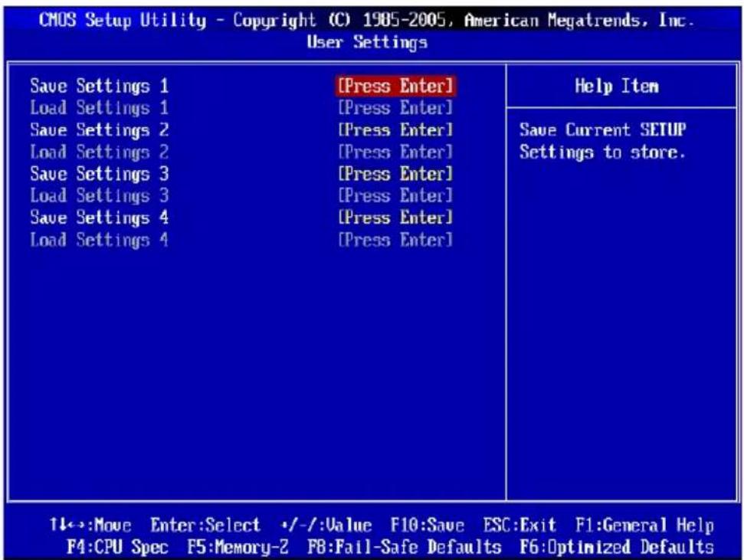Viewport: 744px width, 560px height.
Task: Select the Load Settings 2 menu entry
Action: (99, 152)
